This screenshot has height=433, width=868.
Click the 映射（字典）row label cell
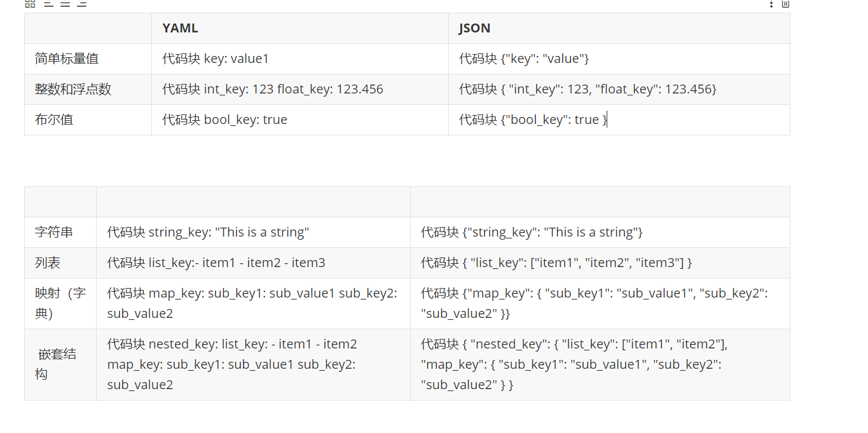tap(60, 303)
